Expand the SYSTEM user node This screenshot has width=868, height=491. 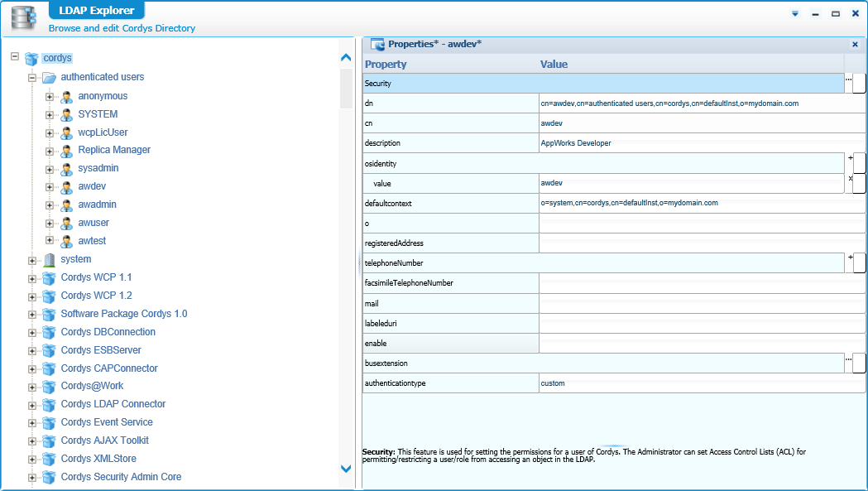click(50, 115)
